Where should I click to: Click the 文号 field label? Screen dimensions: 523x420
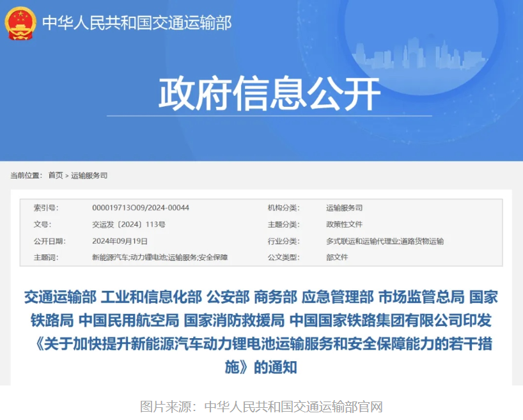point(42,224)
